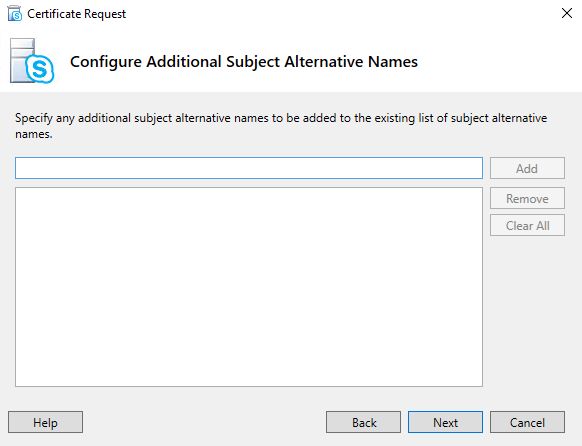This screenshot has height=446, width=582.
Task: Click inside the empty alternative names list
Action: point(249,287)
